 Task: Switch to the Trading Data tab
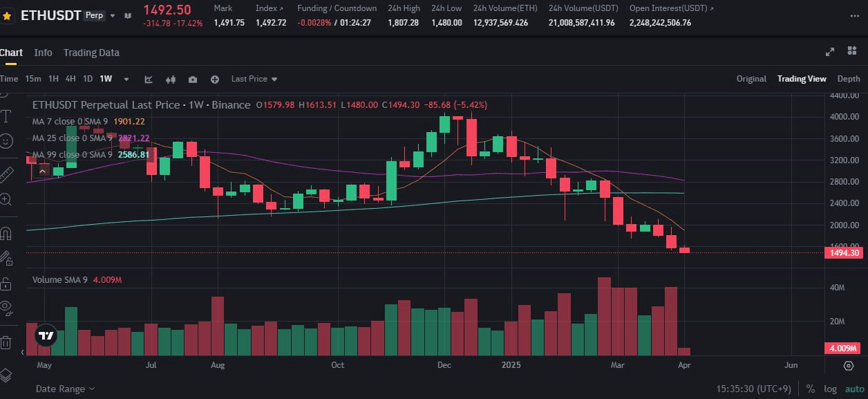click(x=91, y=53)
